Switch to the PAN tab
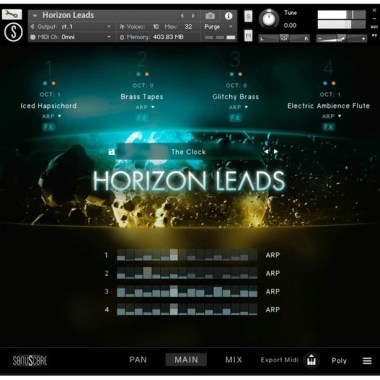Screen dimensions: 380x380 point(138,360)
